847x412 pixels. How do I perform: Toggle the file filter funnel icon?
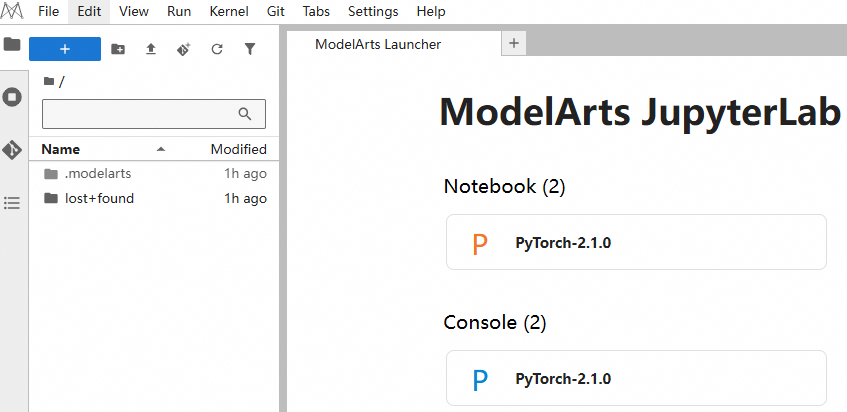[x=250, y=50]
